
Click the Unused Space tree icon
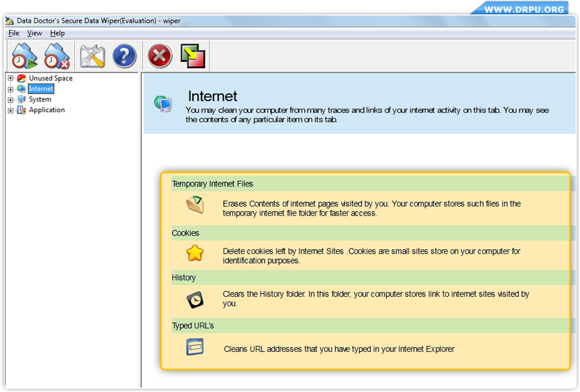22,79
